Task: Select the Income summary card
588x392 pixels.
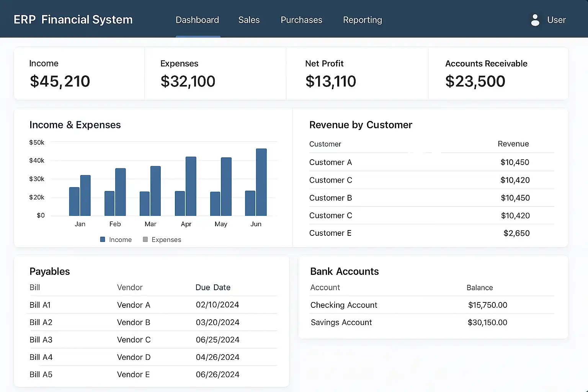Action: (79, 73)
